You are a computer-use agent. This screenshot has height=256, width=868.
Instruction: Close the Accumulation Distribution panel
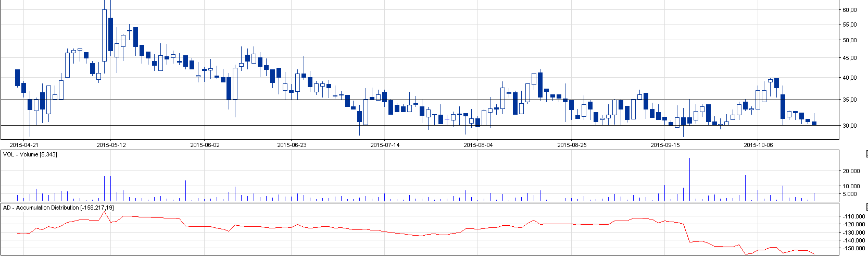[x=866, y=207]
